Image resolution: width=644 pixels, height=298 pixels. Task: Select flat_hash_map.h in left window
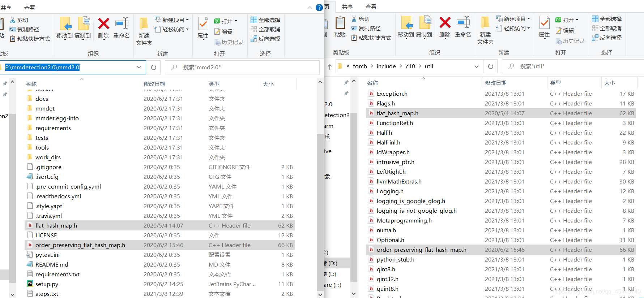click(x=159, y=226)
